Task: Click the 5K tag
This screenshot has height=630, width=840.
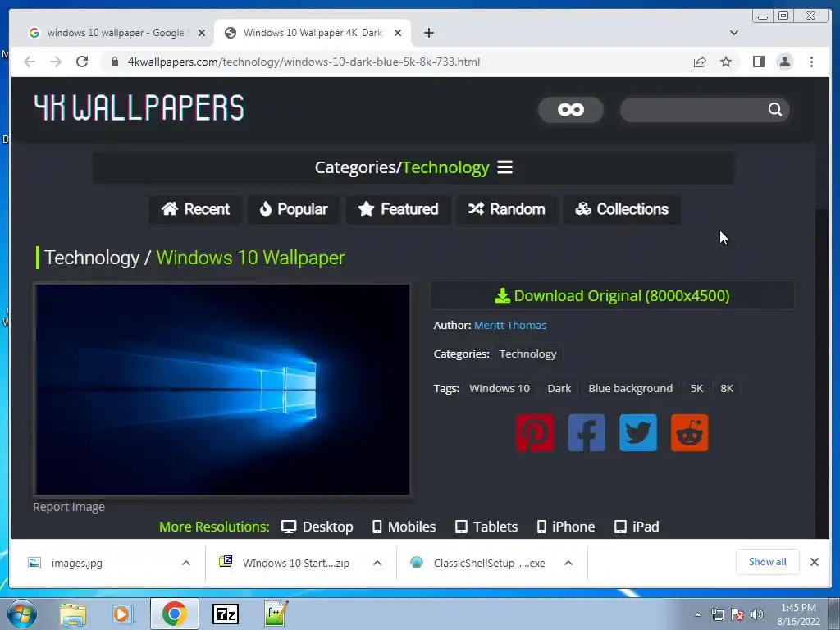Action: tap(696, 388)
